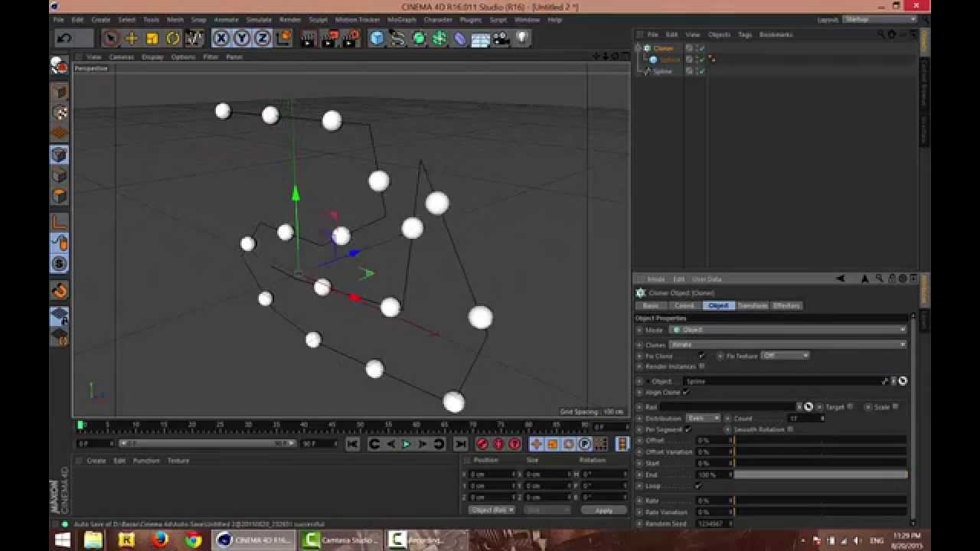Click the Random Seed value field
The image size is (980, 551).
[x=713, y=523]
